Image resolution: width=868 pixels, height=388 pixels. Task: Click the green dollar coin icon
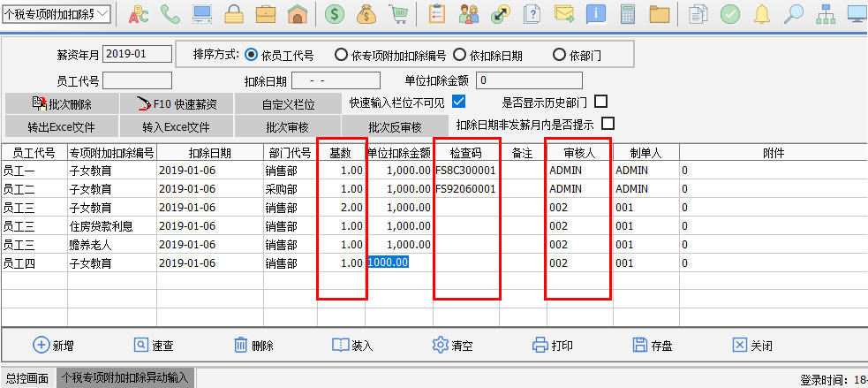(335, 14)
